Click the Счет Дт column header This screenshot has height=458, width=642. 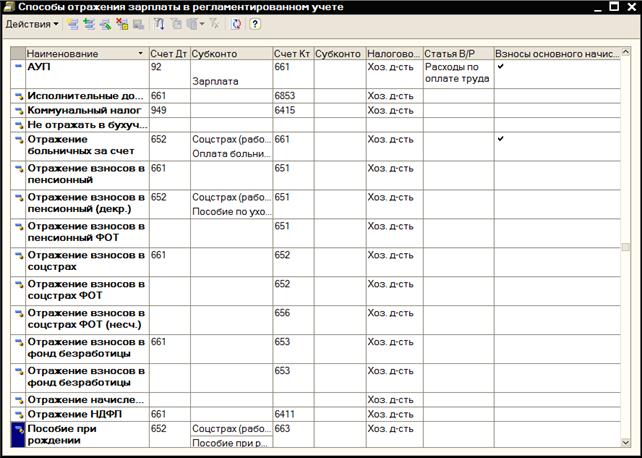[167, 52]
